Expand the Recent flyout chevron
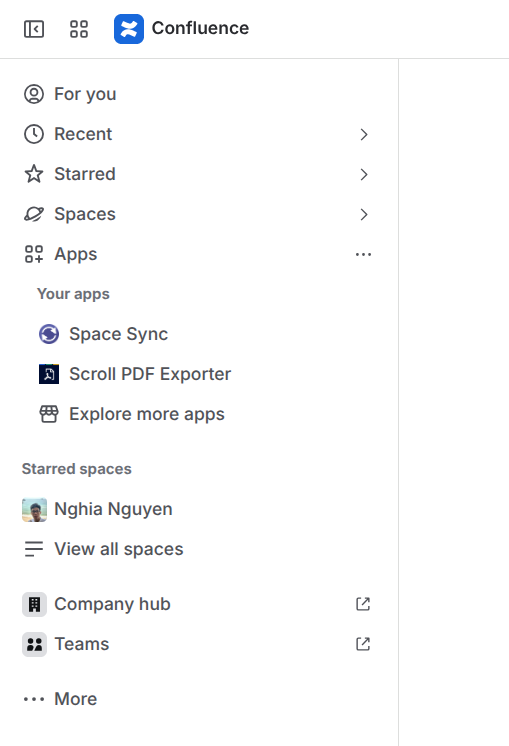 coord(363,135)
